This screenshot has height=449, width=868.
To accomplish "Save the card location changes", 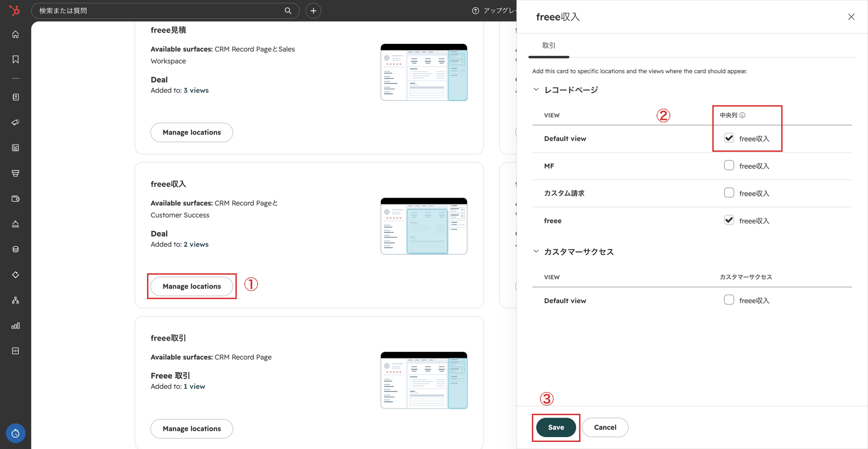I will [556, 427].
